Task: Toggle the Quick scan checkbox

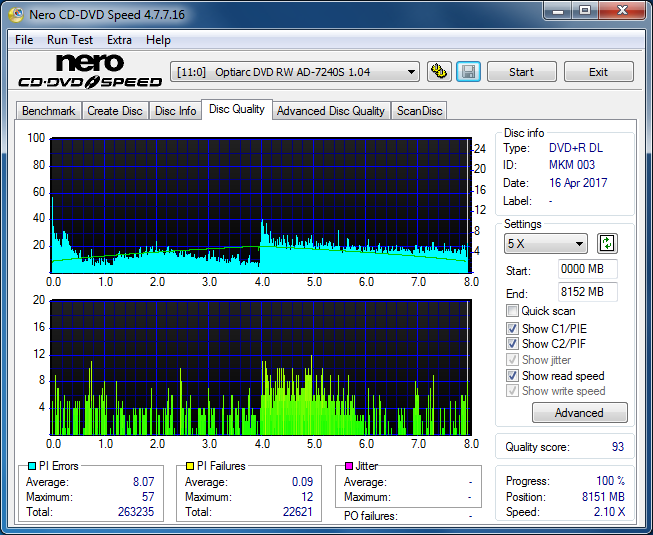Action: [x=512, y=311]
